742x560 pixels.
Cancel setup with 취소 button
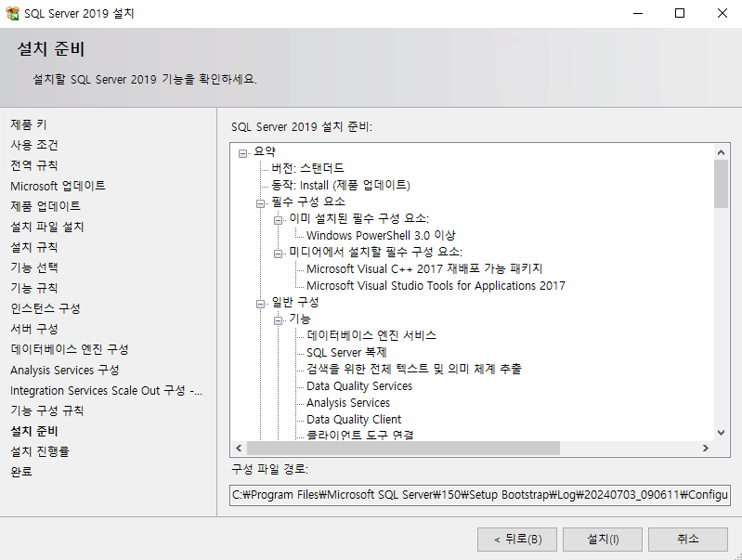[687, 540]
